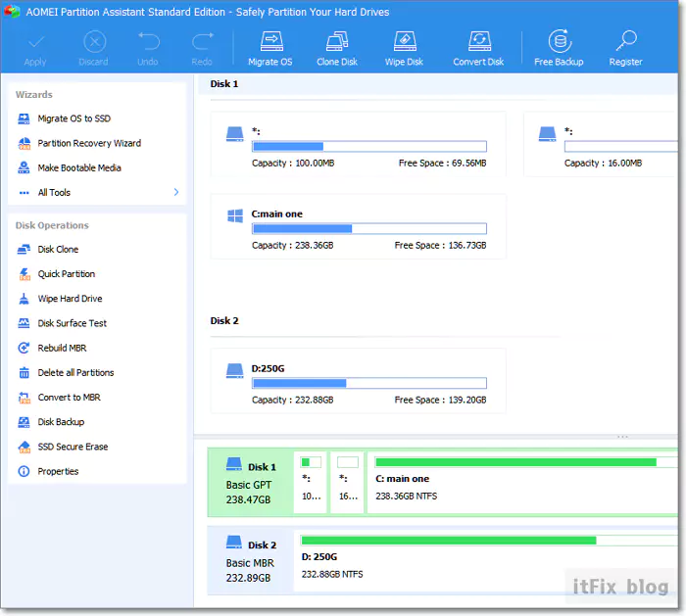Image resolution: width=686 pixels, height=616 pixels.
Task: Click the Partition Recovery Wizard icon
Action: click(x=24, y=143)
